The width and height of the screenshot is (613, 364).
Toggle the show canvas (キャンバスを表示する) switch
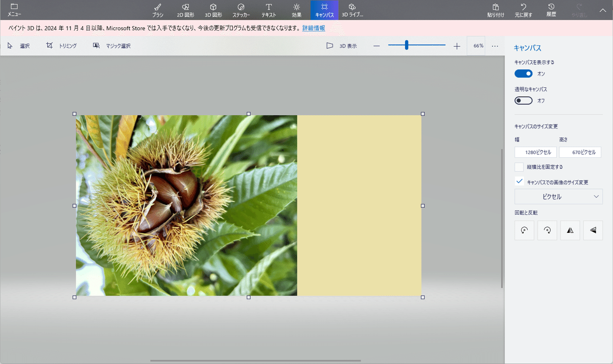click(x=524, y=74)
